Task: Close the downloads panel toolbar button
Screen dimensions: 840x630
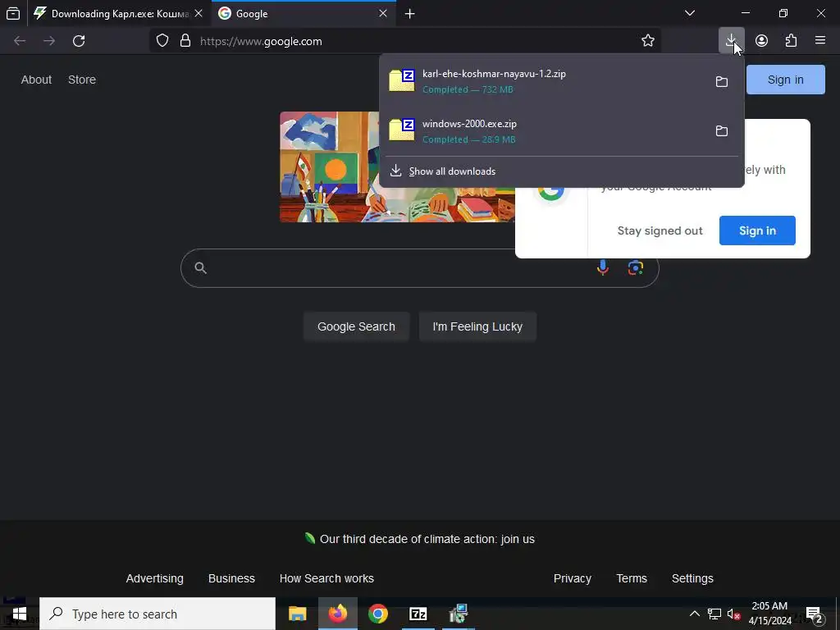Action: pyautogui.click(x=731, y=41)
